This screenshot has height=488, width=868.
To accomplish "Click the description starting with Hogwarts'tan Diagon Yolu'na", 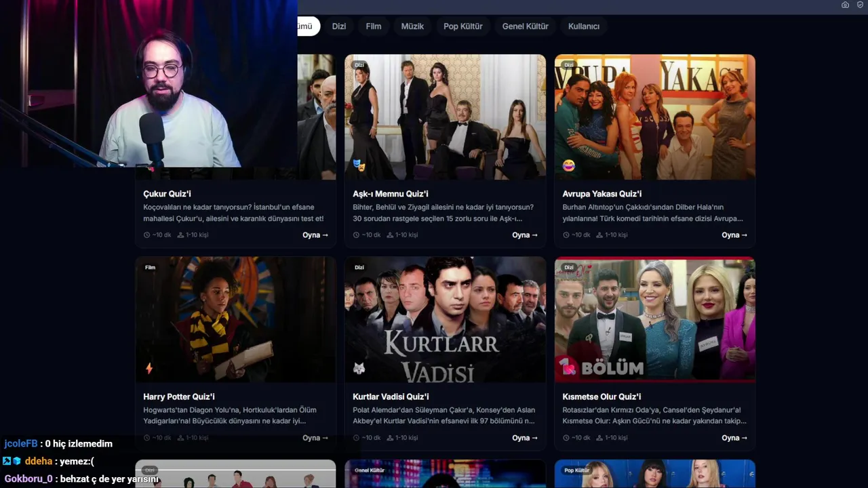I will coord(230,415).
